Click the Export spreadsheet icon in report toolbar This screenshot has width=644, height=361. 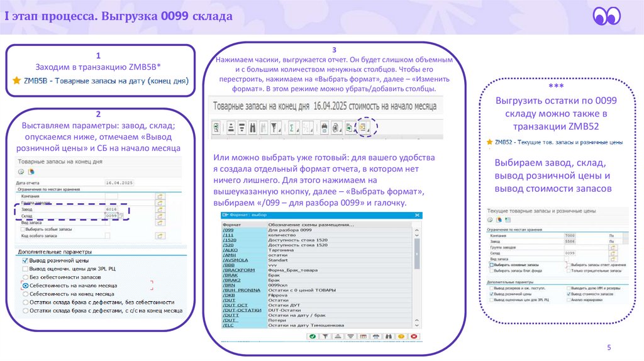tap(349, 127)
